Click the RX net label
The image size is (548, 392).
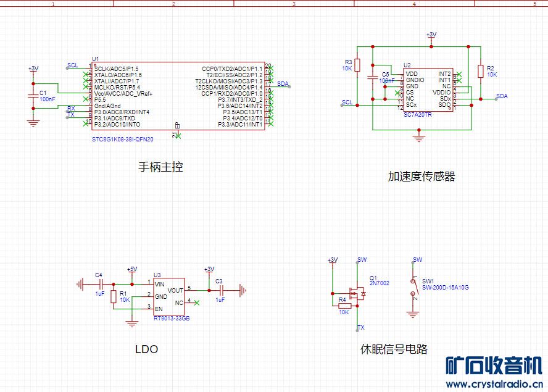point(71,109)
